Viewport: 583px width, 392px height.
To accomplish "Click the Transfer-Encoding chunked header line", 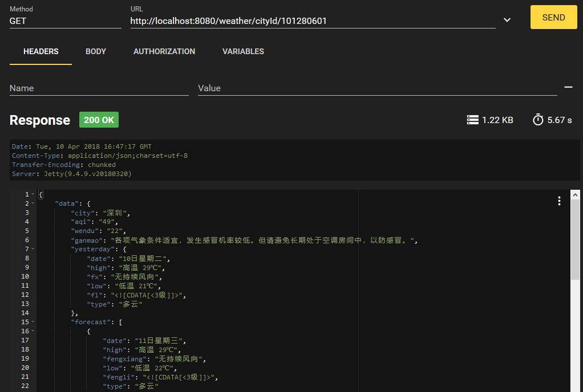I will tap(63, 165).
